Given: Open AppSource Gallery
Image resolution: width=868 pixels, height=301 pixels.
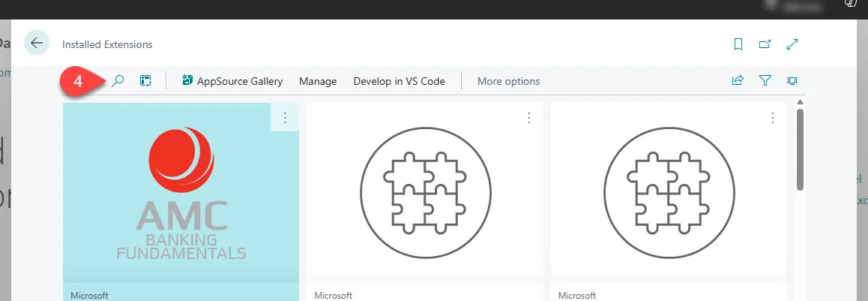Looking at the screenshot, I should click(232, 81).
